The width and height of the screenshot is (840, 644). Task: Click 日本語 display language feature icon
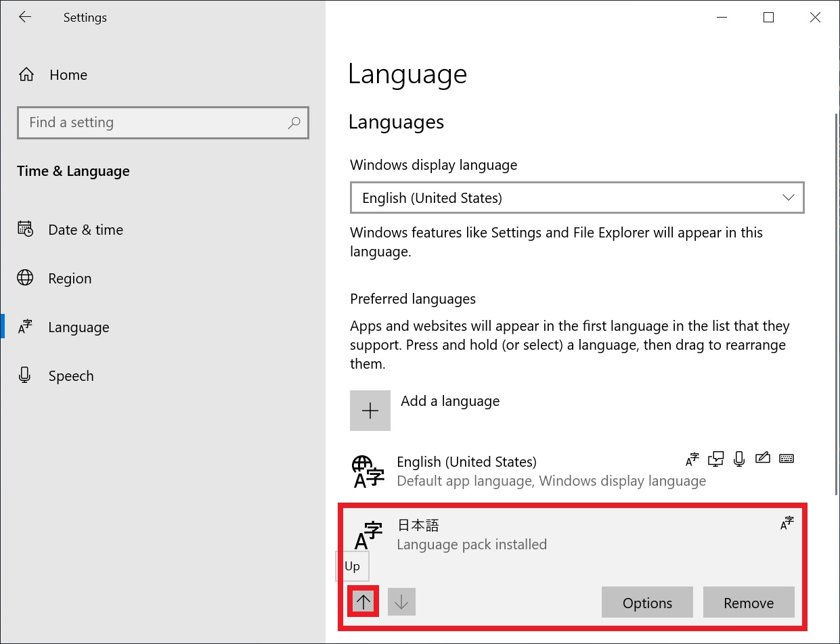pyautogui.click(x=787, y=523)
